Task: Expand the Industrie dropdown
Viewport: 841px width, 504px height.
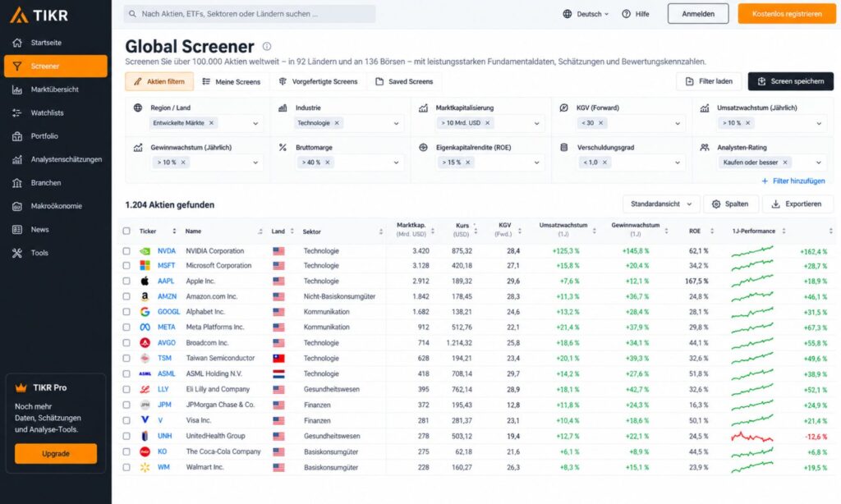Action: click(x=396, y=123)
